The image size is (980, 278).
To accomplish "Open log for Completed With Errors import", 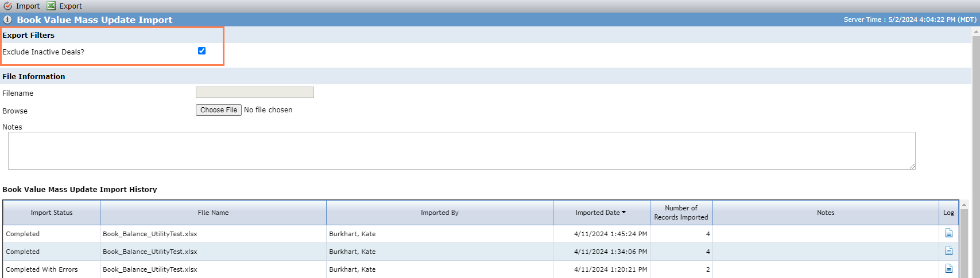I will (x=948, y=269).
